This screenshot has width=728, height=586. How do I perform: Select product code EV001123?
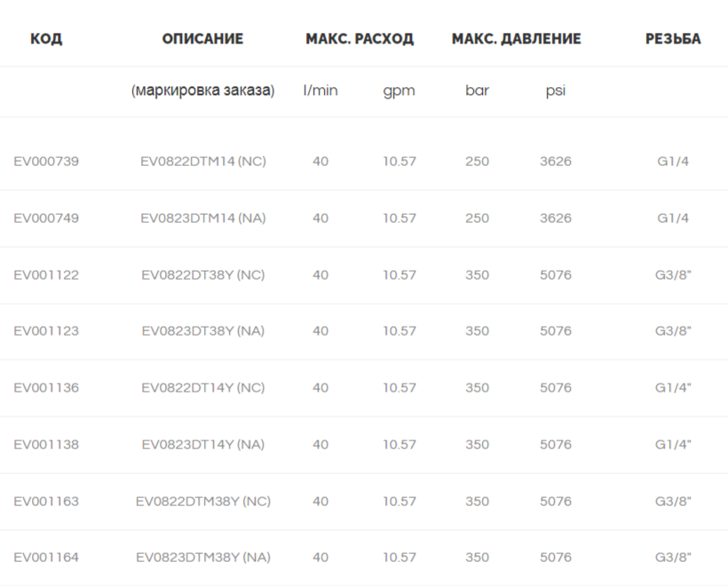coord(46,331)
